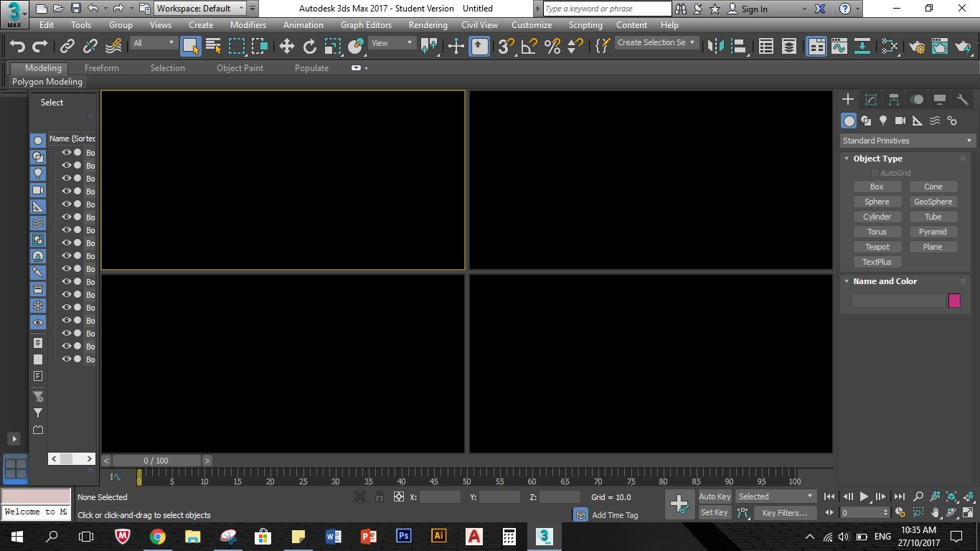Select the Move transform tool

[x=287, y=47]
